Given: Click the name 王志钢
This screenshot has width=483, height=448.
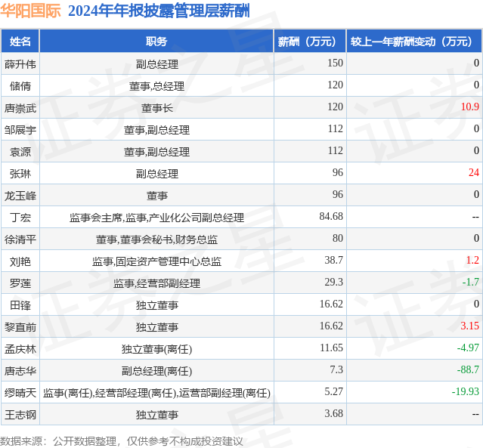Looking at the screenshot, I should click(x=20, y=415).
